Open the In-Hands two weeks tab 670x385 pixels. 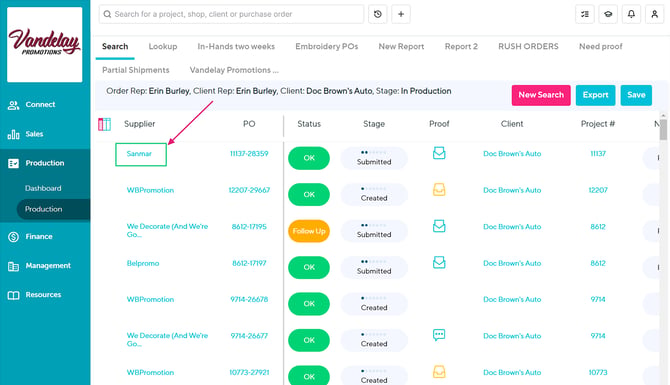click(x=236, y=47)
